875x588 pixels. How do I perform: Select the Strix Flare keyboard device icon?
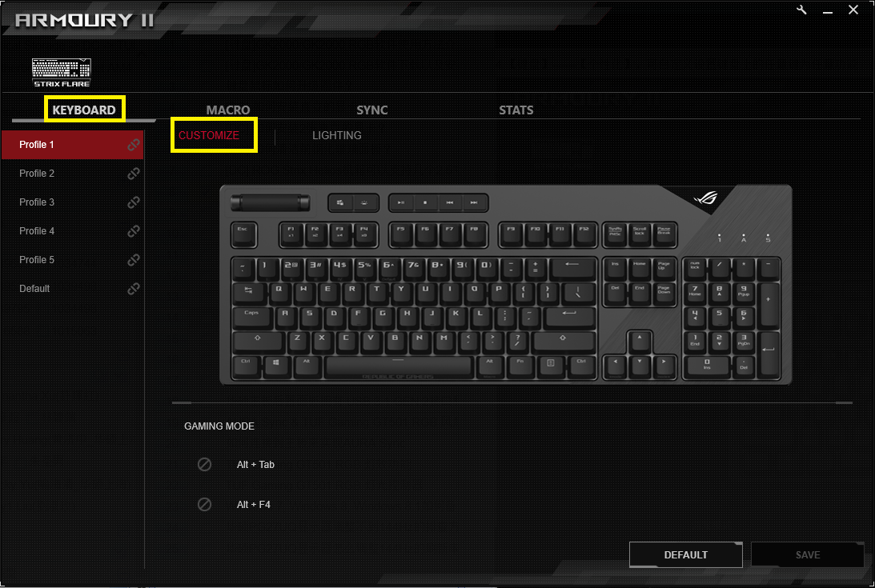62,73
